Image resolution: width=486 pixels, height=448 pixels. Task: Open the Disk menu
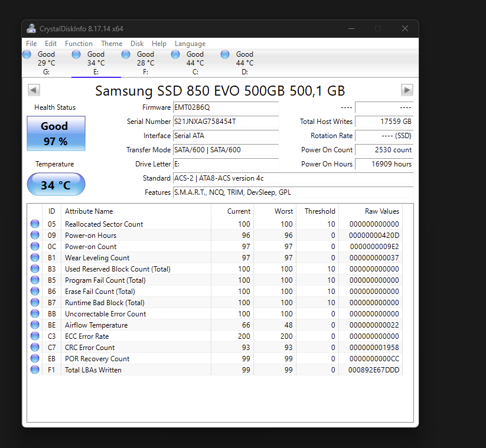pyautogui.click(x=136, y=44)
